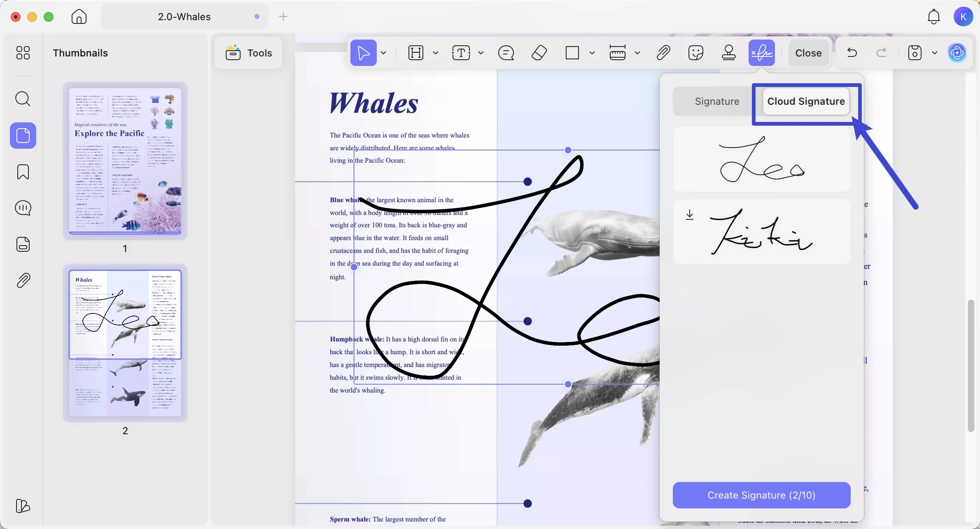Click the Close button in toolbar

point(809,53)
